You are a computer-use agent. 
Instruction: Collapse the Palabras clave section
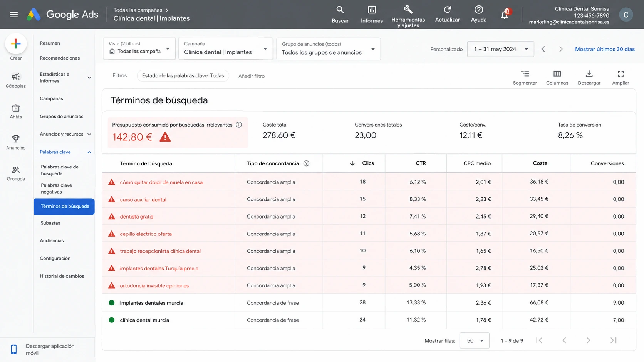(x=89, y=152)
